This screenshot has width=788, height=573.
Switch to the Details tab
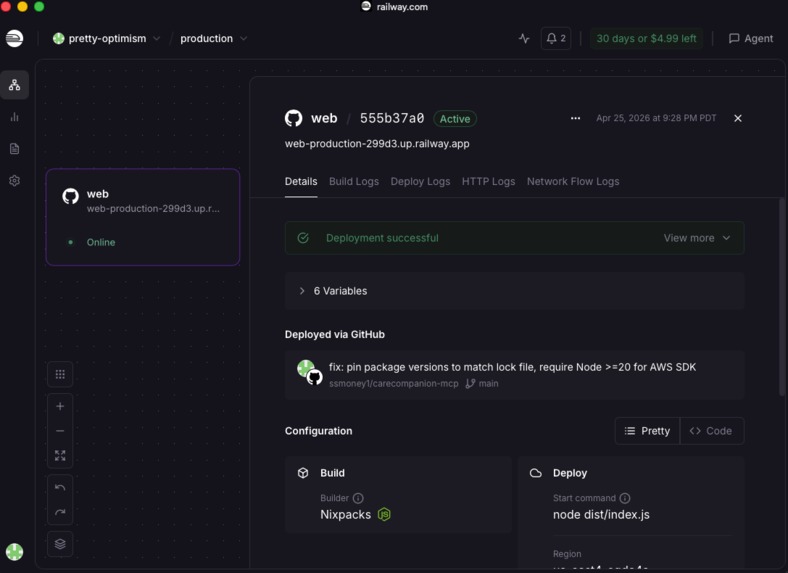coord(301,181)
